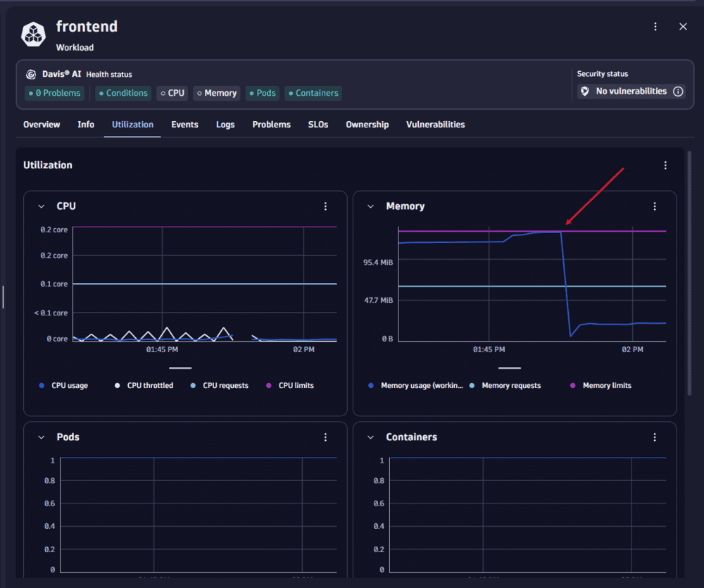Switch to the Logs tab
704x588 pixels.
point(225,125)
